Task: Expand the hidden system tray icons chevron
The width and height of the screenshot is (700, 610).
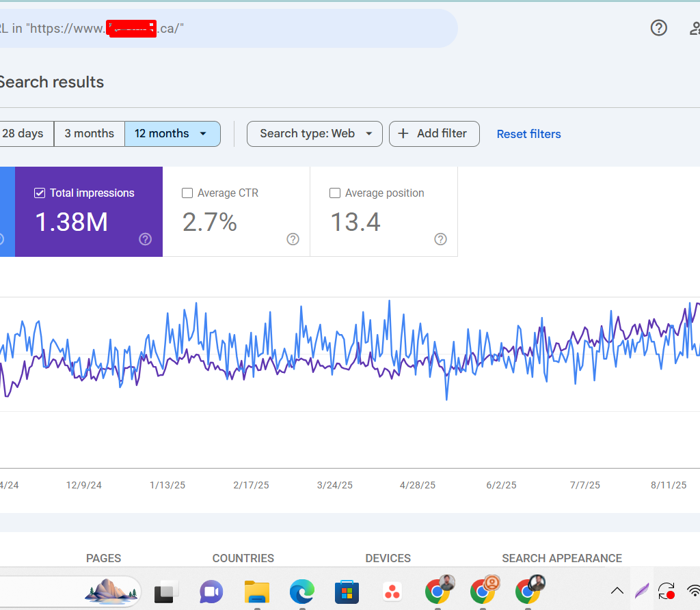Action: (x=617, y=591)
